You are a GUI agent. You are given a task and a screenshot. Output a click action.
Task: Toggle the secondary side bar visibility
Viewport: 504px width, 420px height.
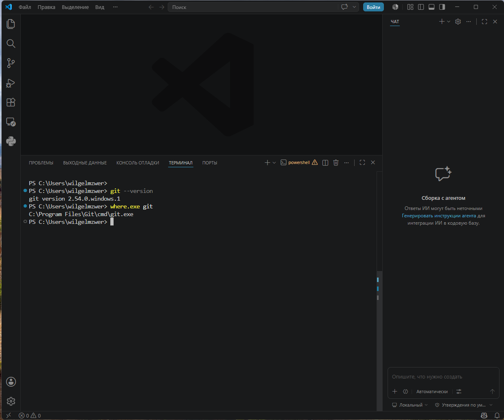pos(442,7)
